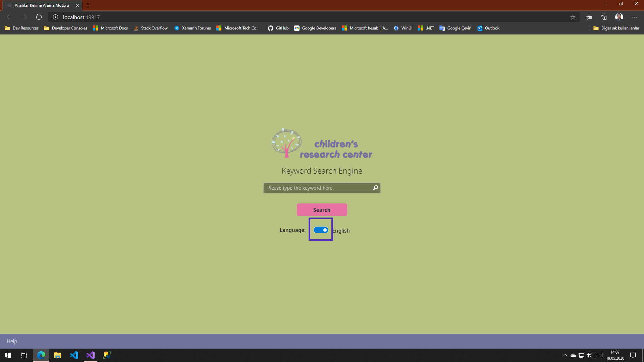Open browser Settings and more menu

point(634,17)
